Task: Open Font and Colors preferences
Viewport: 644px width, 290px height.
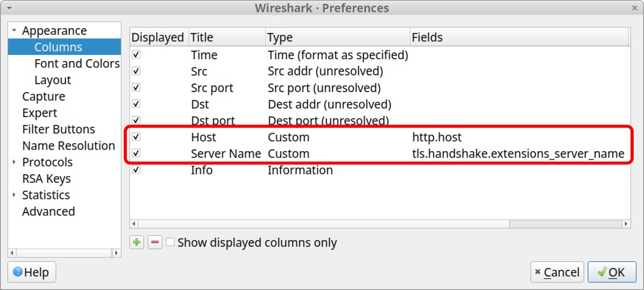Action: coord(77,63)
